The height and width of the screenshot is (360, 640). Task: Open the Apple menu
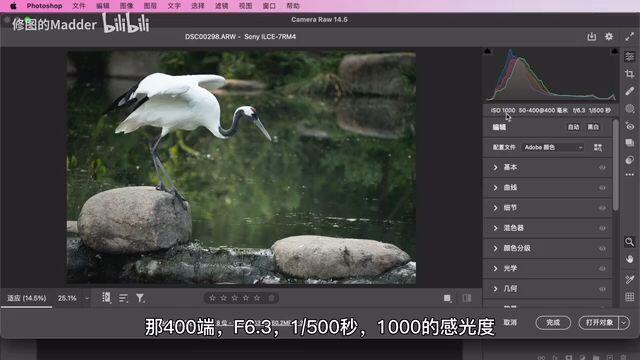(13, 6)
